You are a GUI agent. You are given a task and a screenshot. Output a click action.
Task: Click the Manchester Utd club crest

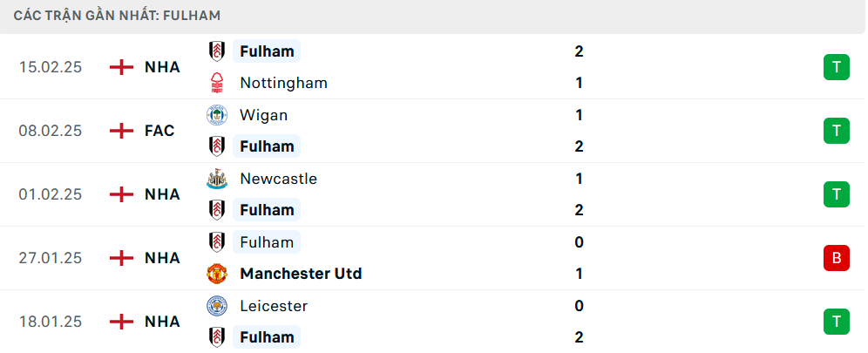216,274
